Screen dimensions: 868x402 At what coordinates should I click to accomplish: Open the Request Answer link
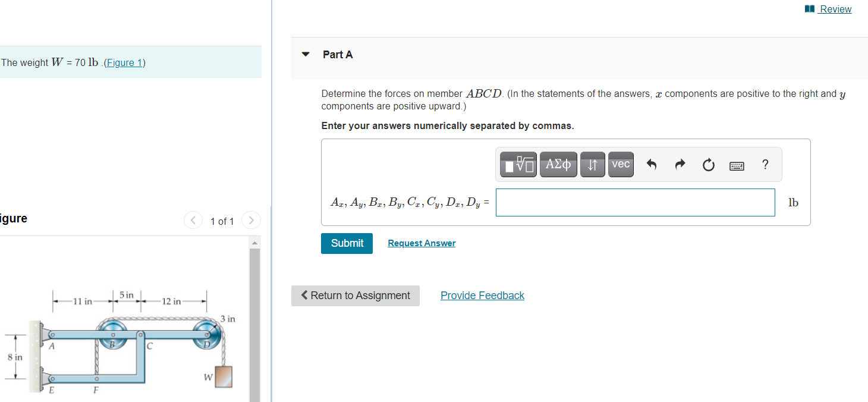[x=421, y=243]
